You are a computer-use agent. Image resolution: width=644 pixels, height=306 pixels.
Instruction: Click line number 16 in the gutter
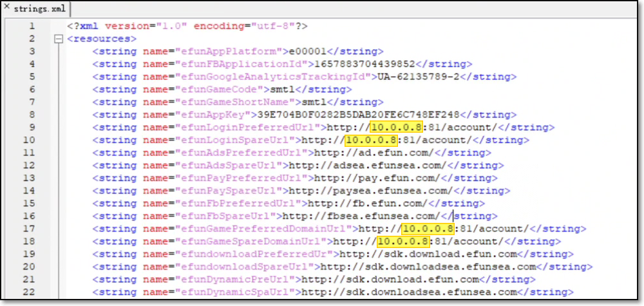click(x=29, y=216)
